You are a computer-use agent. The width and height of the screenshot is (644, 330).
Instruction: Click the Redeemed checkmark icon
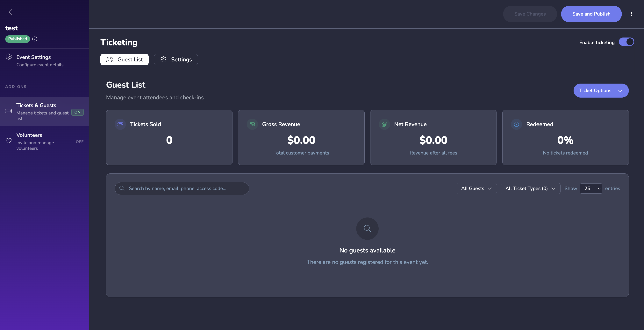516,124
